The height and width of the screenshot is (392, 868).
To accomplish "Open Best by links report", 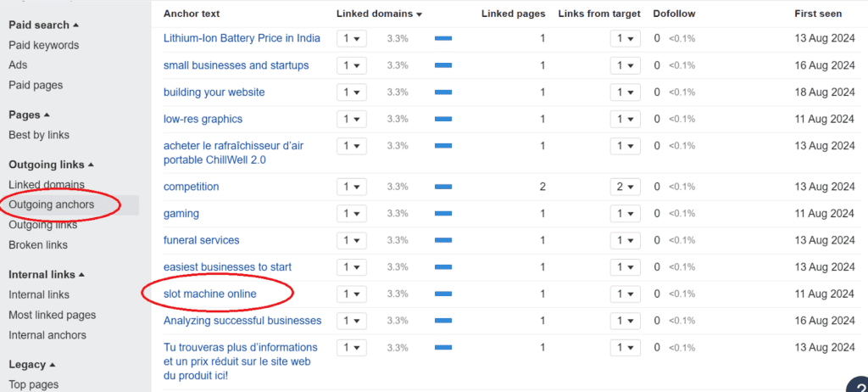I will [x=39, y=135].
